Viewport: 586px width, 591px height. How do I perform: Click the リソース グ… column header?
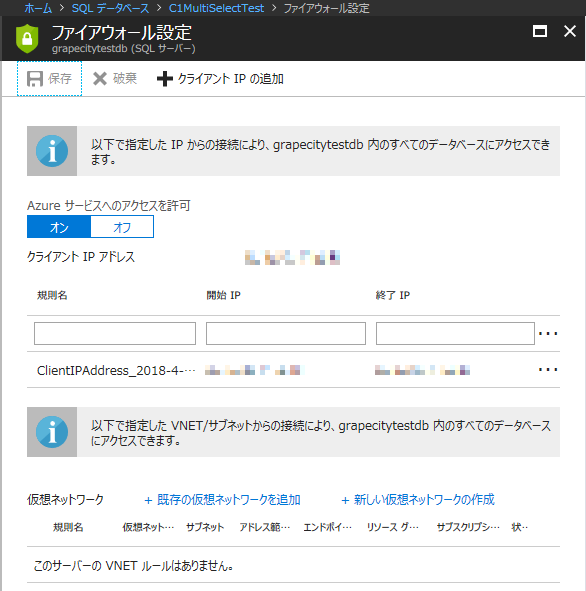393,527
